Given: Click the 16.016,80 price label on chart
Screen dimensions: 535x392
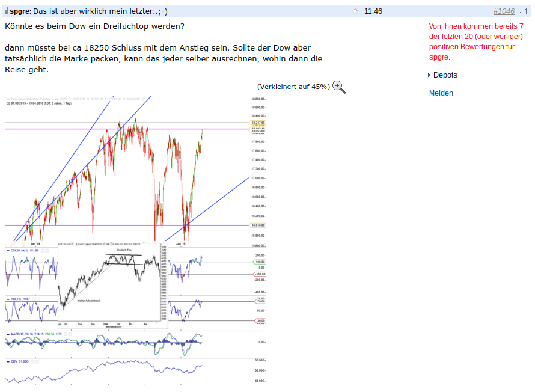Looking at the screenshot, I should (x=258, y=225).
